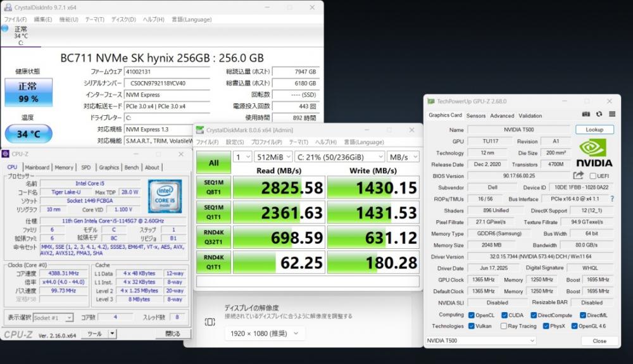
Task: Open the Graphics tab in CPU-Z
Action: (x=109, y=167)
